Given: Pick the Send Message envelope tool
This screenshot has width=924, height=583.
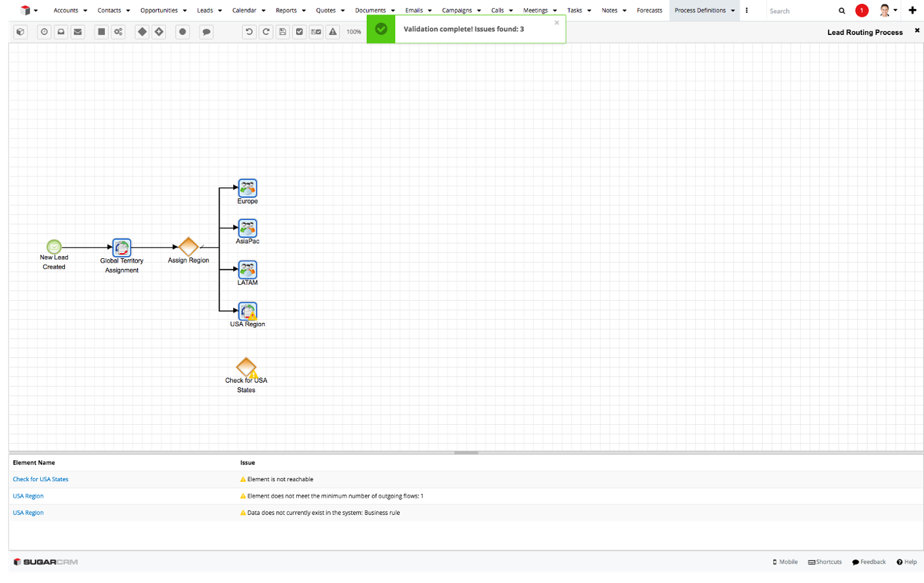Looking at the screenshot, I should tap(78, 32).
